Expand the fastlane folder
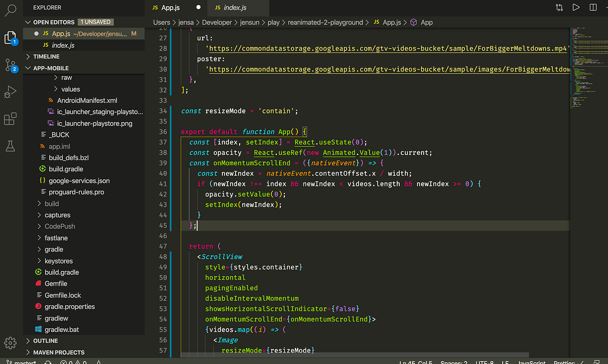This screenshot has width=608, height=364. (56, 238)
